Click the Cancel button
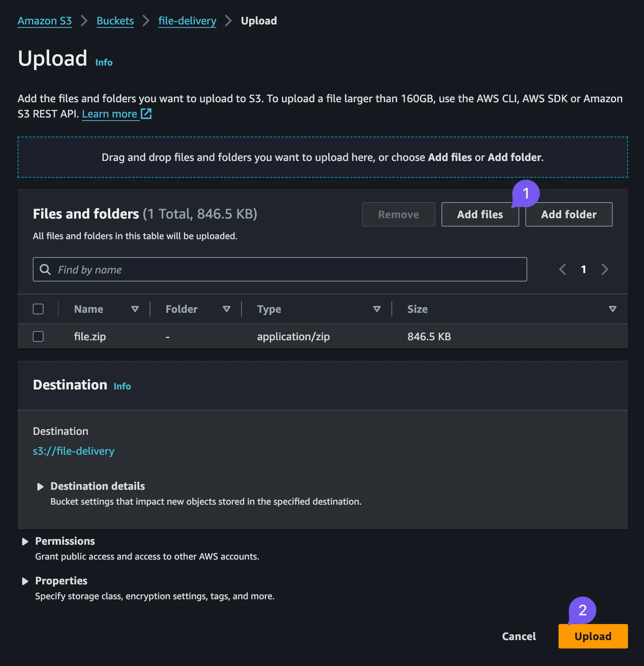The width and height of the screenshot is (644, 666). point(519,636)
